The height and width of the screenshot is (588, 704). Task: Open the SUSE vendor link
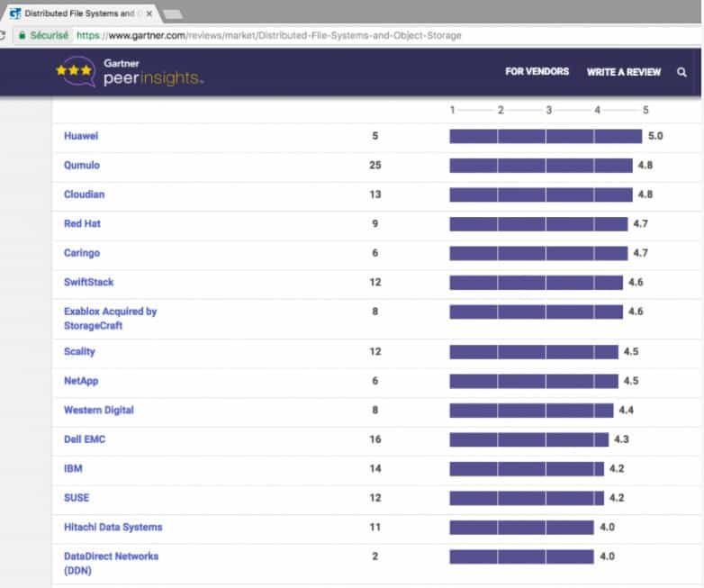(77, 498)
